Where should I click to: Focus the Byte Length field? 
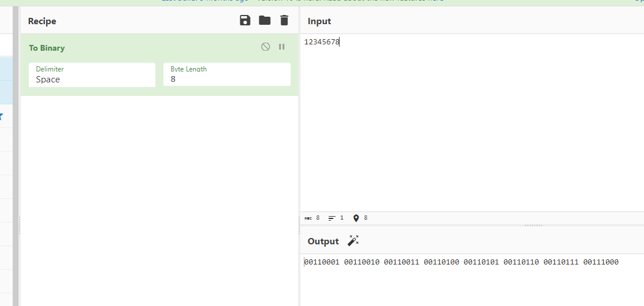(x=227, y=74)
